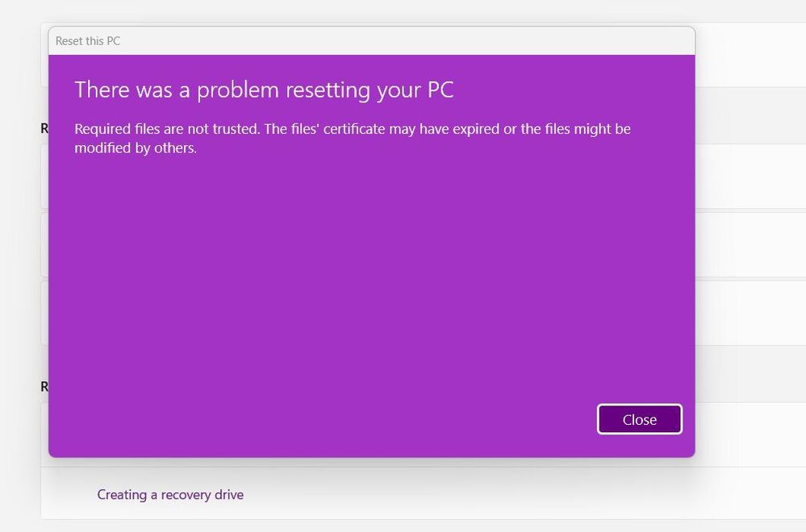The height and width of the screenshot is (532, 806).
Task: Click the Reset this PC title text
Action: pos(88,41)
